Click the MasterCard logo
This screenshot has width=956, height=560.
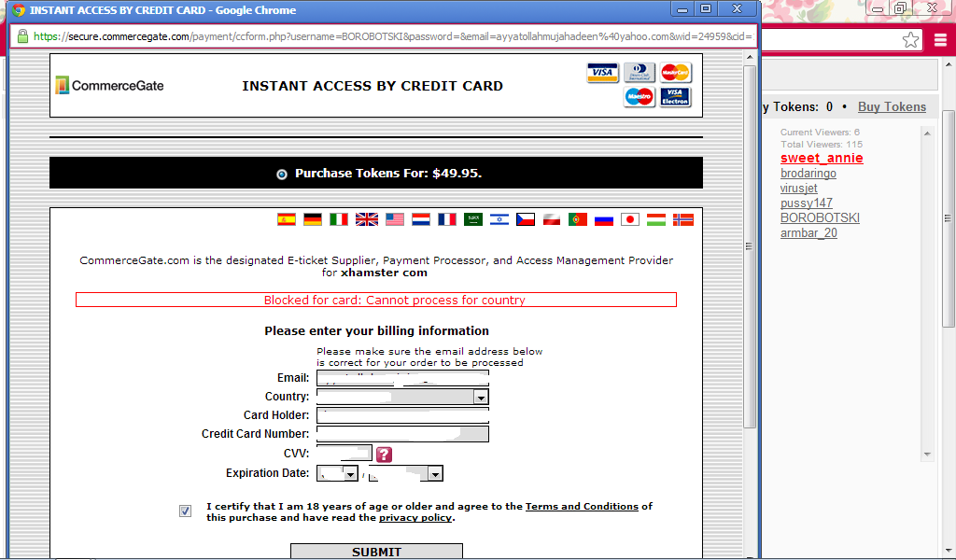(x=675, y=73)
